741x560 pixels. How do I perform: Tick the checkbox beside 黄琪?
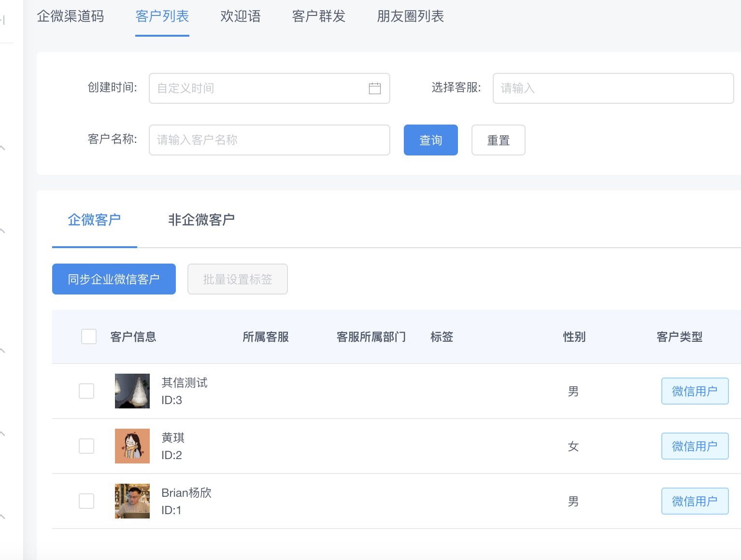tap(86, 446)
